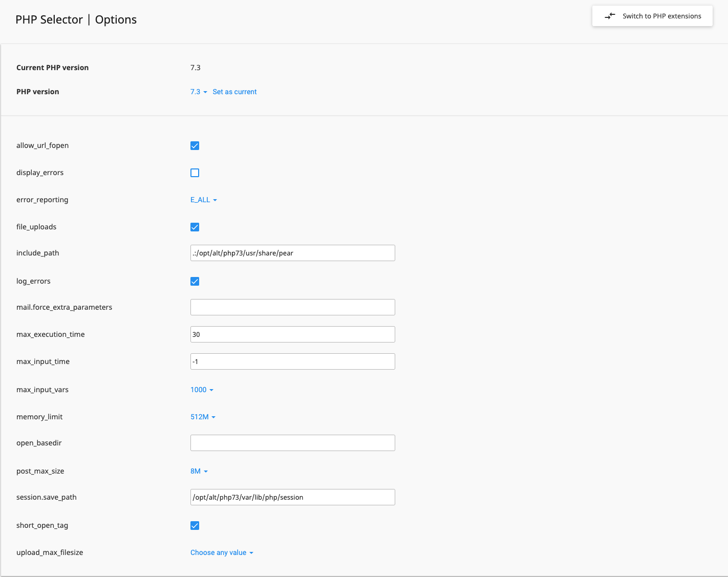
Task: Click the max_input_time field showing -1
Action: [x=293, y=361]
